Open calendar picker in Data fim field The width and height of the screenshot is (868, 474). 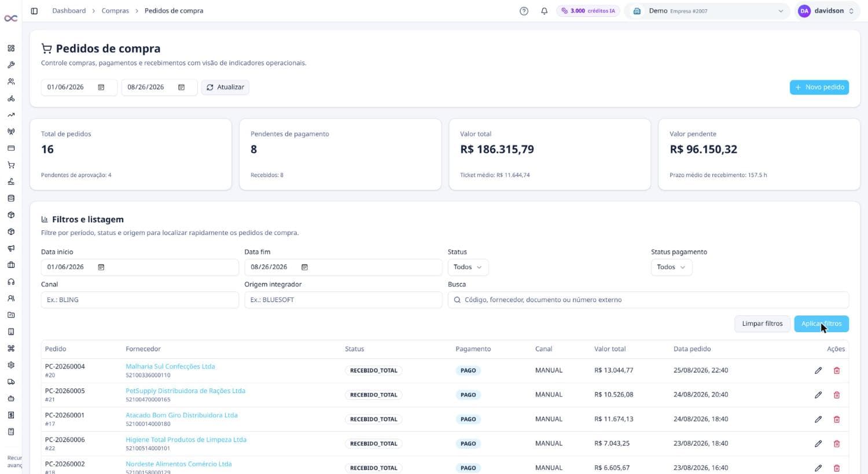point(305,267)
